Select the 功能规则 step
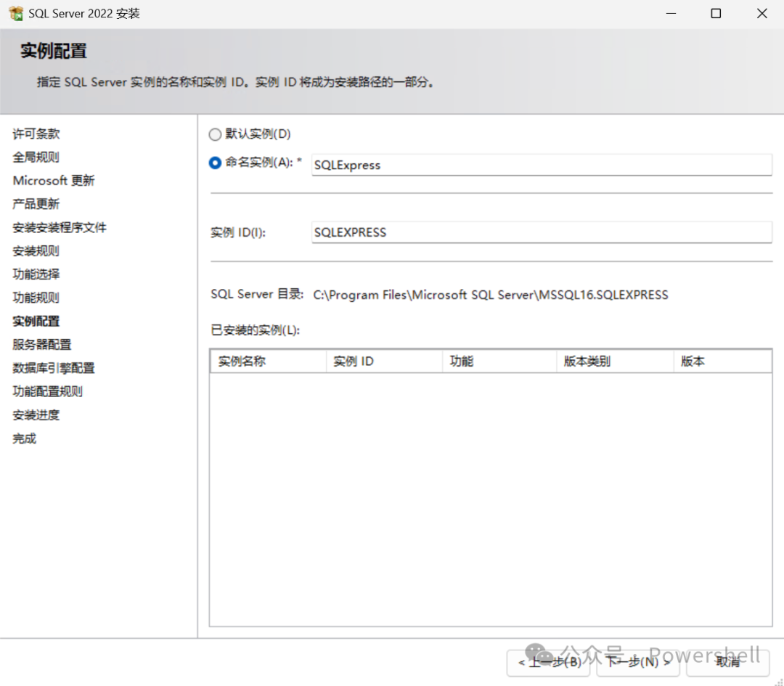This screenshot has width=784, height=686. (36, 298)
